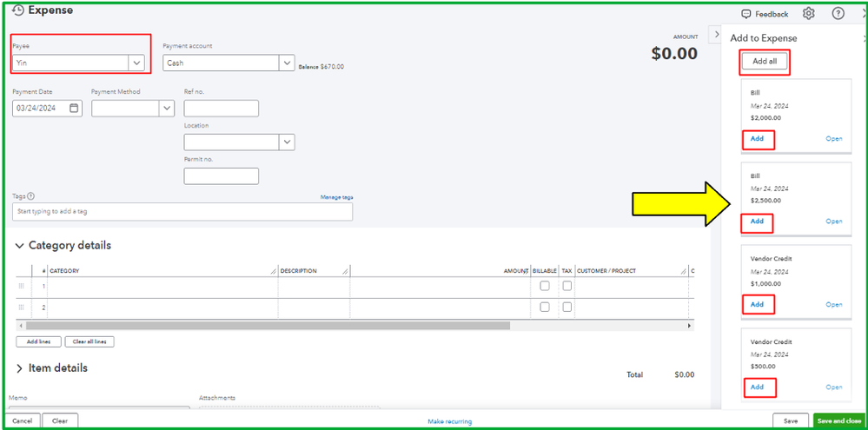The width and height of the screenshot is (868, 430).
Task: Click the Save button
Action: pos(792,421)
